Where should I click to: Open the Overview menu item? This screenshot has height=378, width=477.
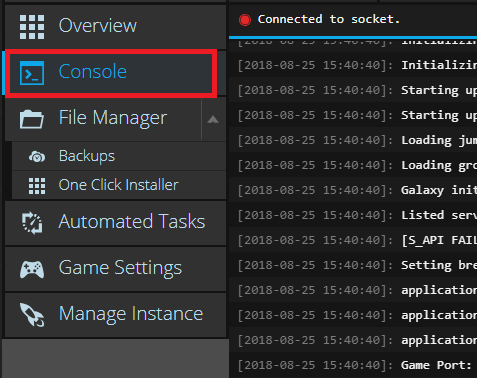[x=115, y=27]
